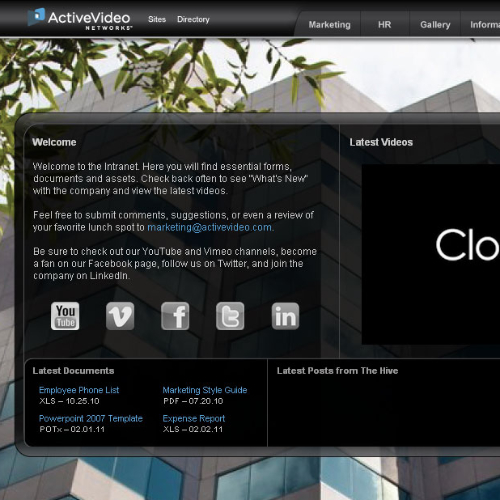Open Expense Report document
This screenshot has width=500, height=500.
(194, 418)
